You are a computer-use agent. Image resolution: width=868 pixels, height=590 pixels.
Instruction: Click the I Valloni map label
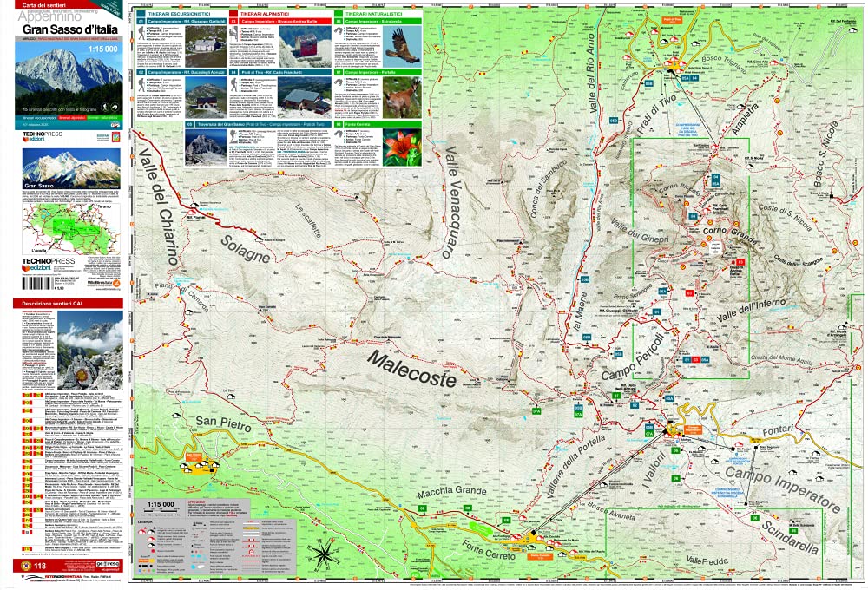click(x=654, y=469)
